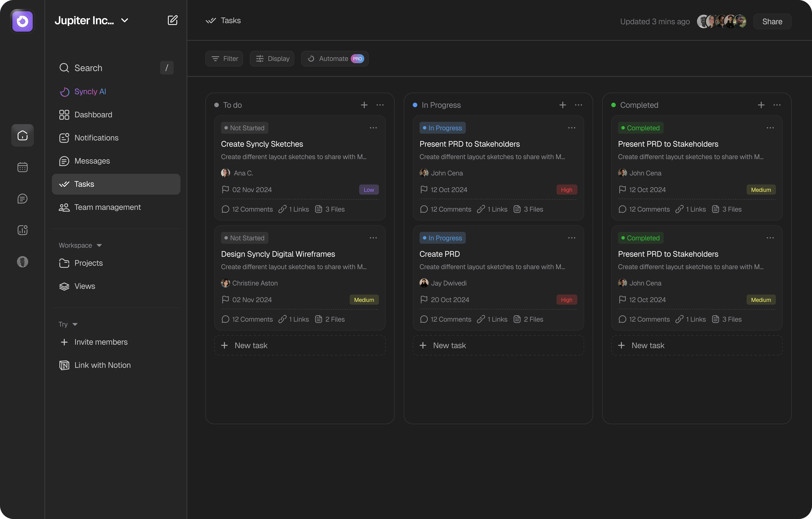Click the Filter button
This screenshot has height=519, width=812.
tap(224, 59)
